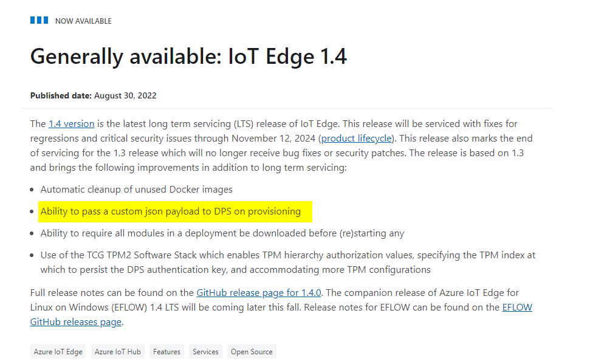This screenshot has height=364, width=590.
Task: Click the bullet about unused Docker images cleanup
Action: [x=135, y=190]
